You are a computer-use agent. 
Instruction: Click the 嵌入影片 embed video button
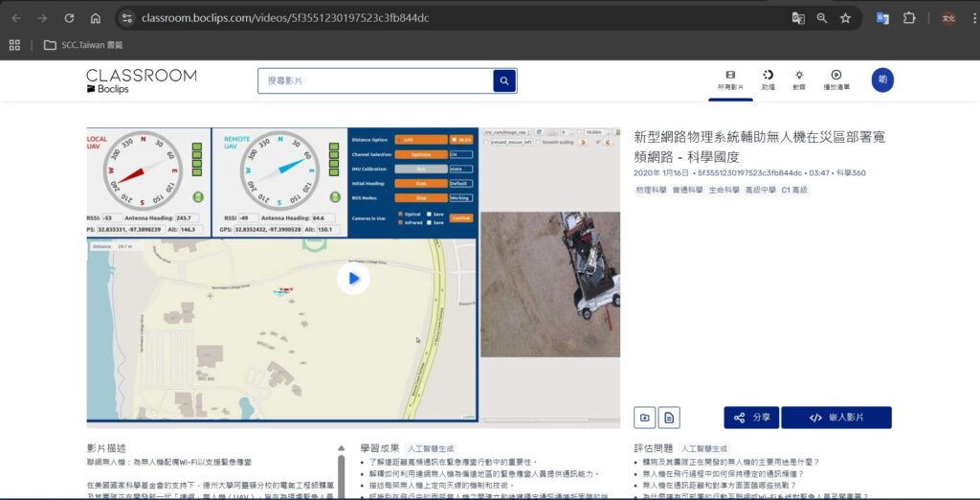pyautogui.click(x=835, y=418)
